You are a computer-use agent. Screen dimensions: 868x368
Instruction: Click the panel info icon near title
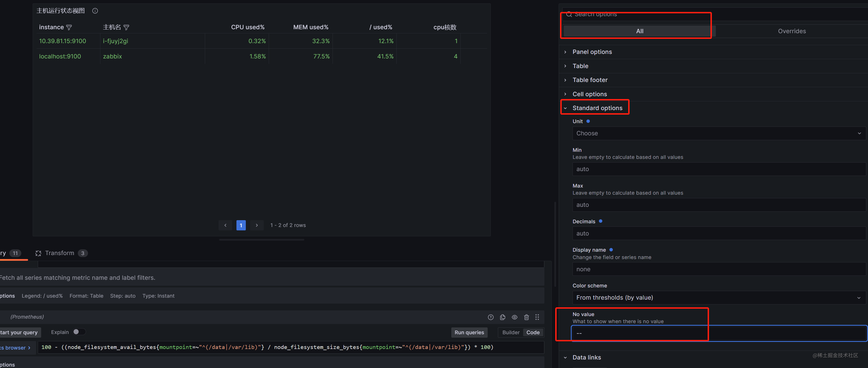click(x=95, y=11)
